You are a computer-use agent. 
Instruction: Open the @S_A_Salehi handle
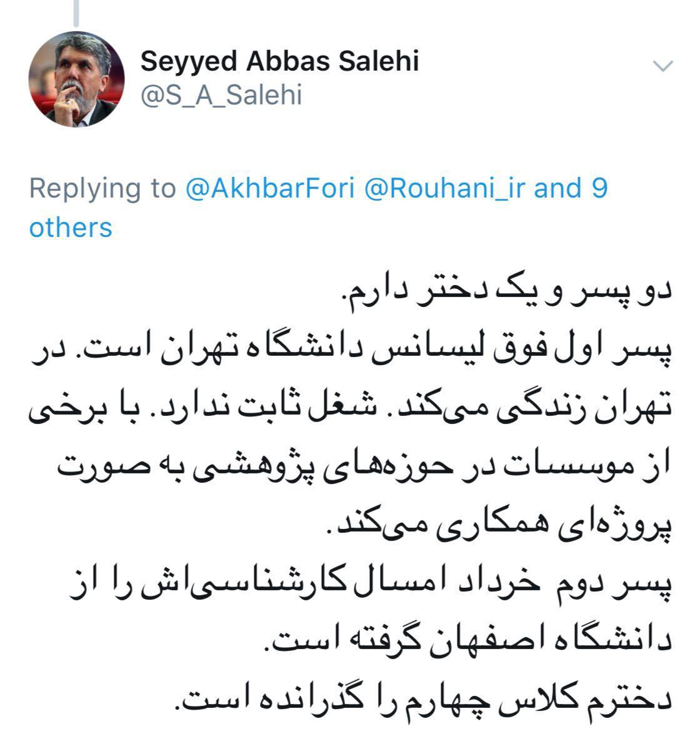click(221, 95)
